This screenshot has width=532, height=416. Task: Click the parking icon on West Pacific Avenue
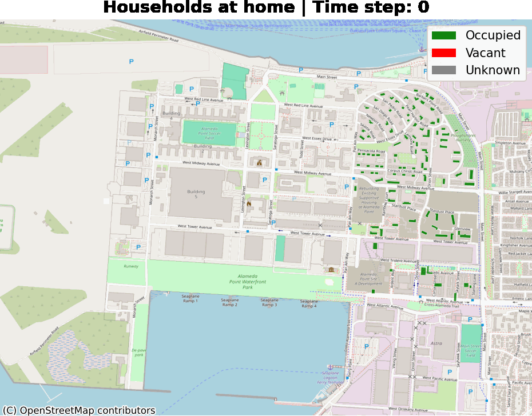(x=450, y=373)
